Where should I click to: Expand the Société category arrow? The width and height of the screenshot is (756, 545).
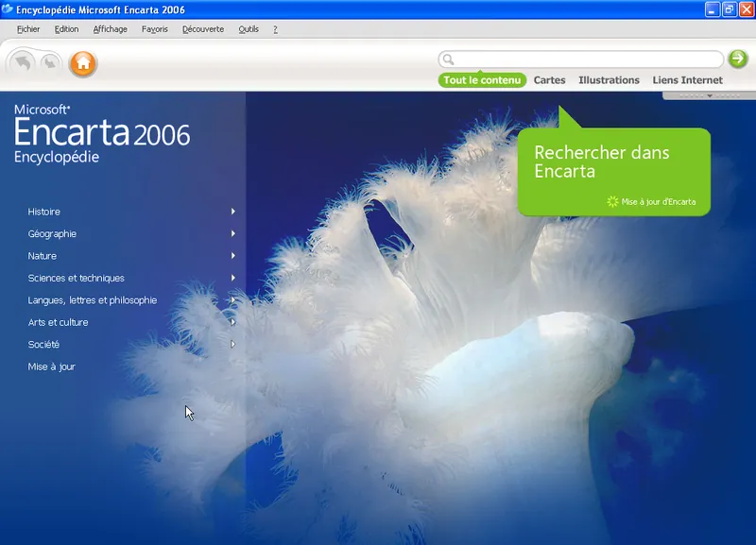click(232, 344)
